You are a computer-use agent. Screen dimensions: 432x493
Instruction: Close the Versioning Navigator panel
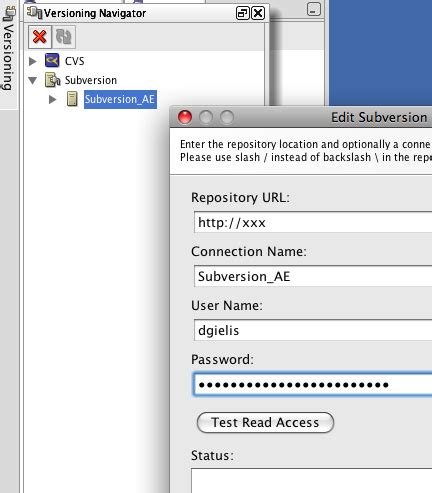(258, 13)
